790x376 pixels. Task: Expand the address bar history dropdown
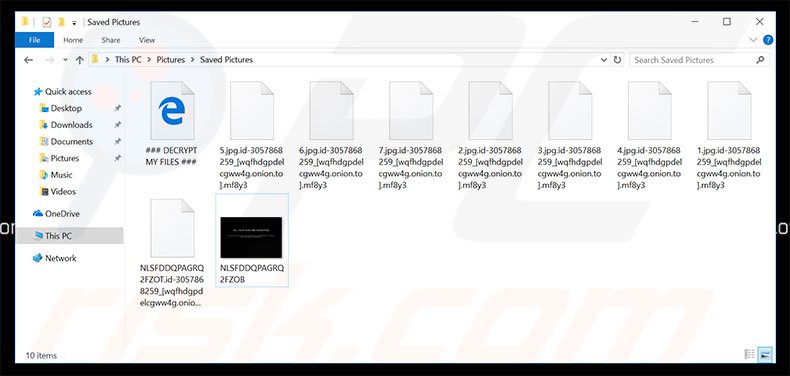click(x=604, y=59)
